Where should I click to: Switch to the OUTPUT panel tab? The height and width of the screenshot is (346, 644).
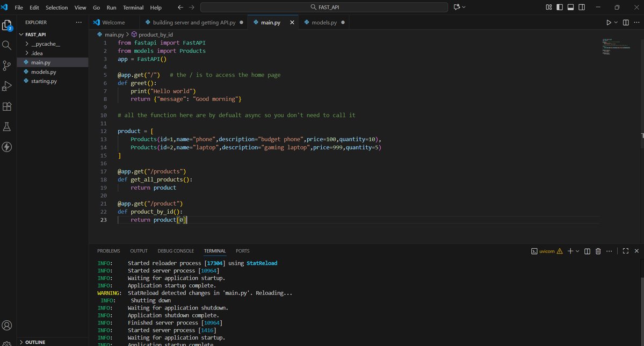(139, 251)
